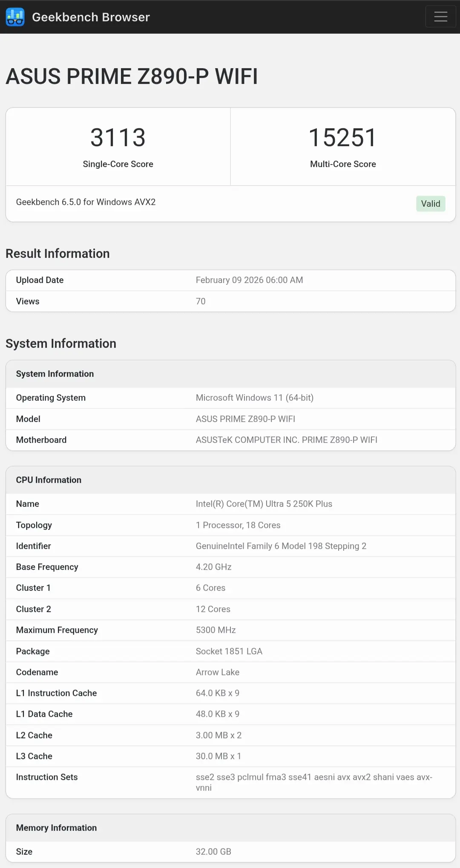Click the green Valid badge
460x868 pixels.
coord(430,204)
